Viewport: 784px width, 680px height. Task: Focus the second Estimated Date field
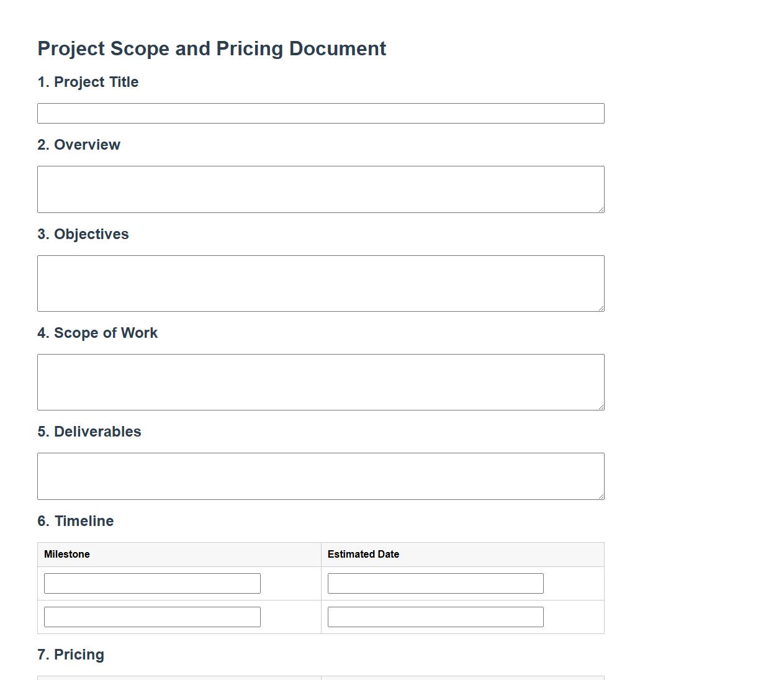435,617
